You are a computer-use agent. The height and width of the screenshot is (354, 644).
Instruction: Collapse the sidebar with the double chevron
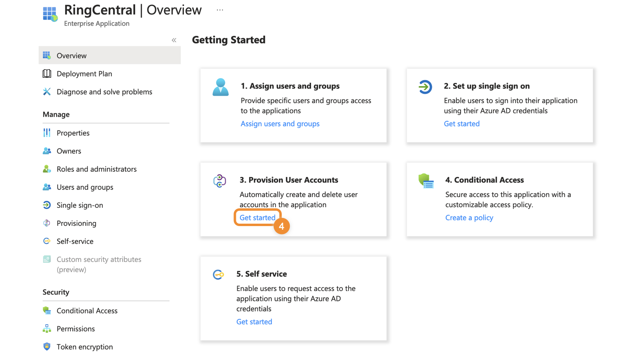[174, 40]
